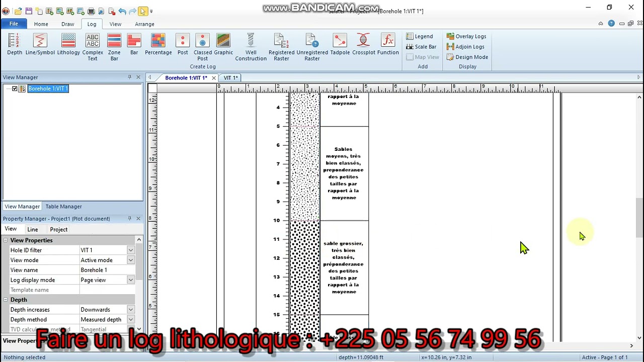Add a Bar log
The image size is (644, 362).
tap(134, 44)
